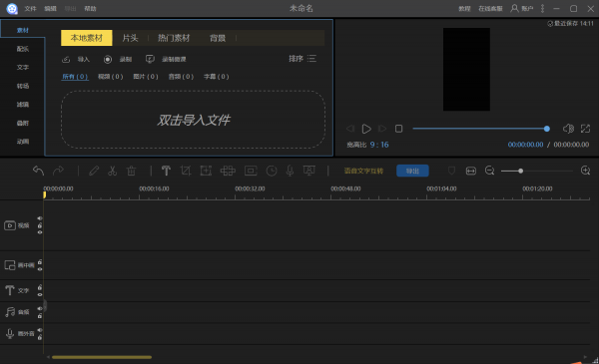Open 在线客服 online support
599x364 pixels.
490,8
